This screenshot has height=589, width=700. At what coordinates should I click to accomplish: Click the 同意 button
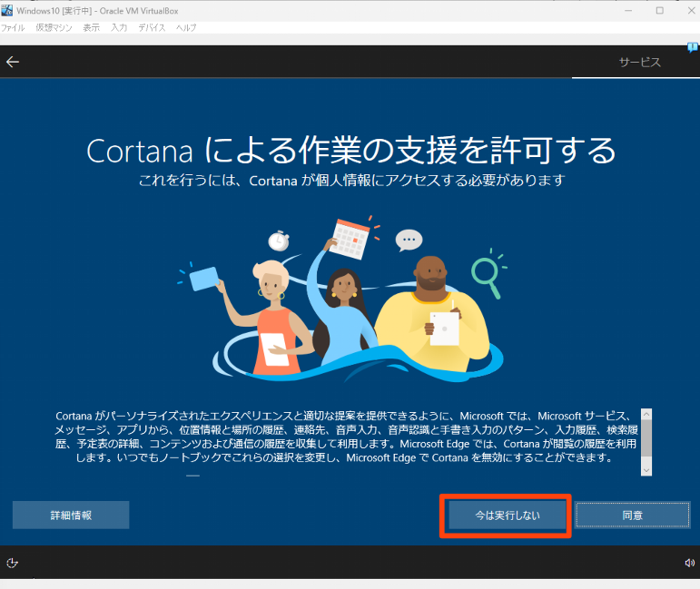(632, 515)
